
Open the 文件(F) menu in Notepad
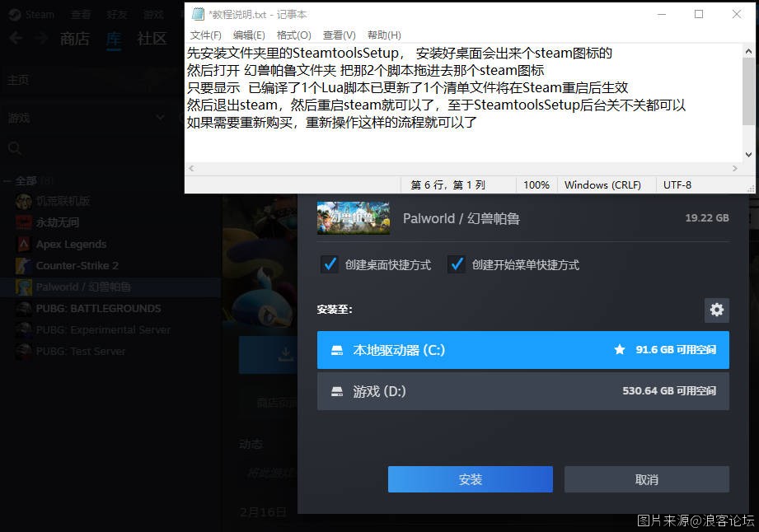206,35
